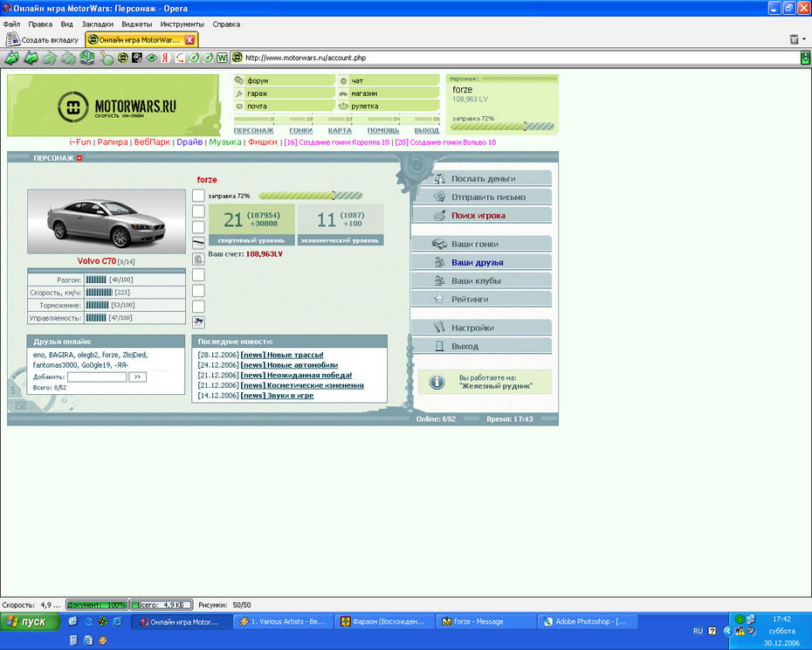The height and width of the screenshot is (650, 812).
Task: Switch to Adobe Photoshop in the taskbar
Action: (x=585, y=622)
